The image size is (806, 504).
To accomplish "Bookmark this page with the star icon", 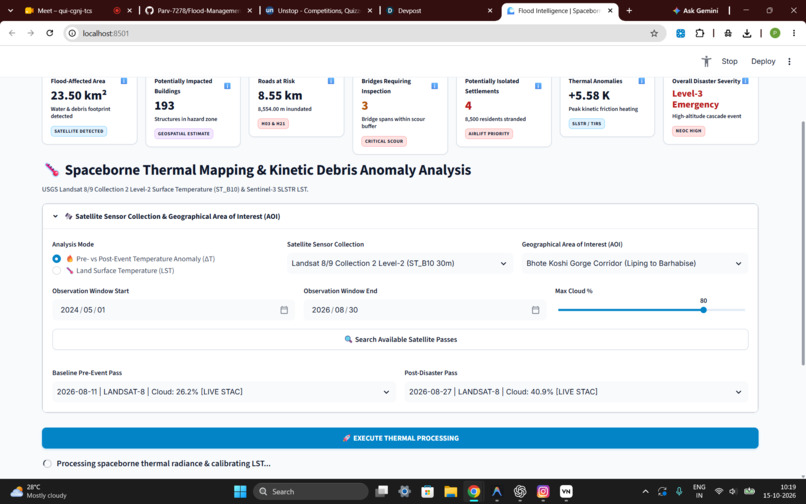I will click(x=654, y=33).
